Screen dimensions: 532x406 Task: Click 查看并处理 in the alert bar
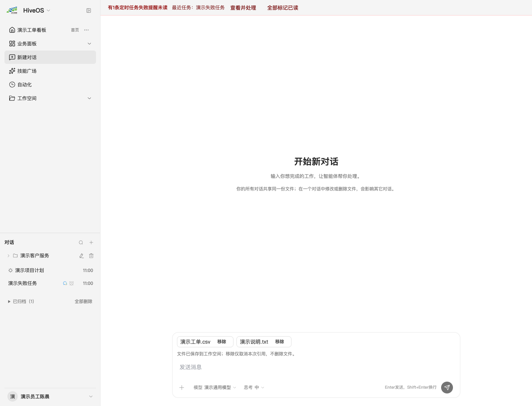[243, 8]
